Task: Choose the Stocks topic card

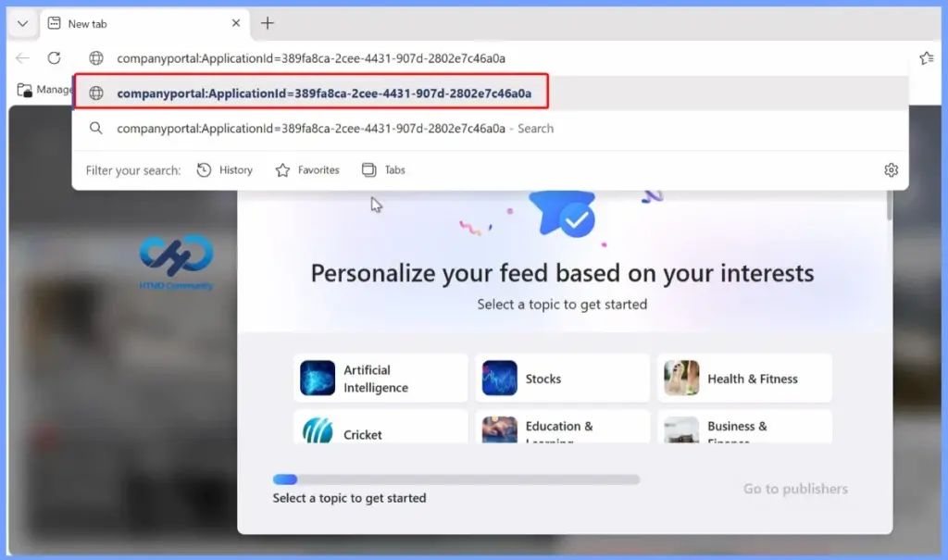Action: pyautogui.click(x=562, y=379)
